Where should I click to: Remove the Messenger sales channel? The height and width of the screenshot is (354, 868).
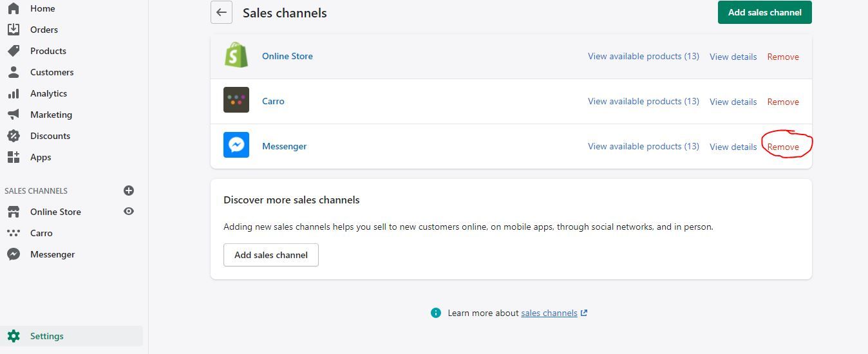783,147
